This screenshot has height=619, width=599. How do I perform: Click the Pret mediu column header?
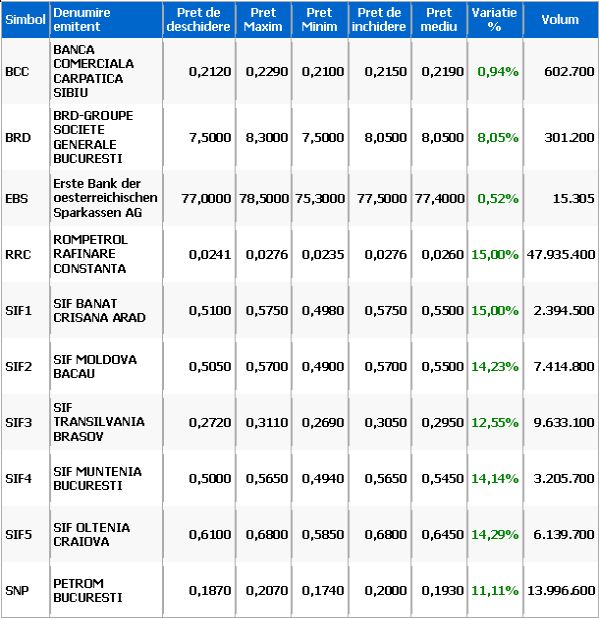439,20
